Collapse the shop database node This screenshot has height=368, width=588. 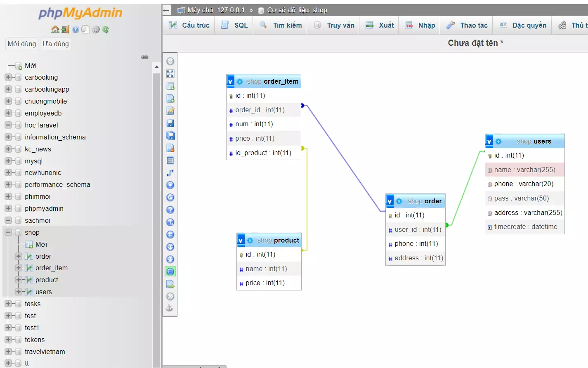pos(8,232)
